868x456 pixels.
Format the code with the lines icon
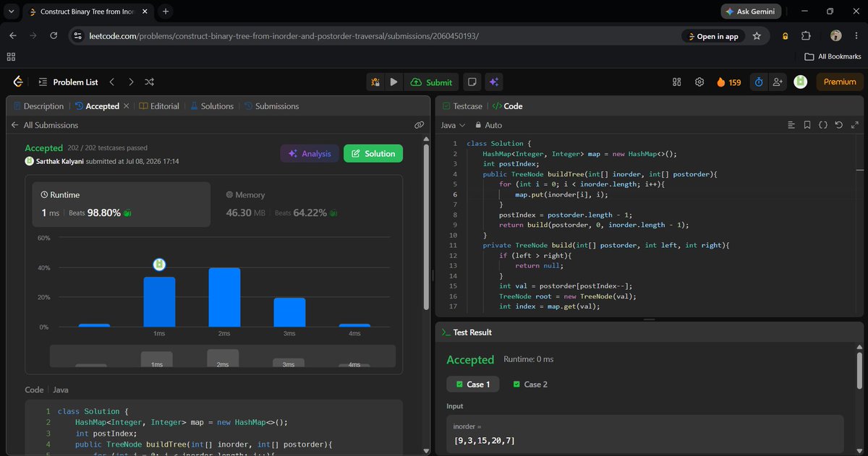click(791, 125)
